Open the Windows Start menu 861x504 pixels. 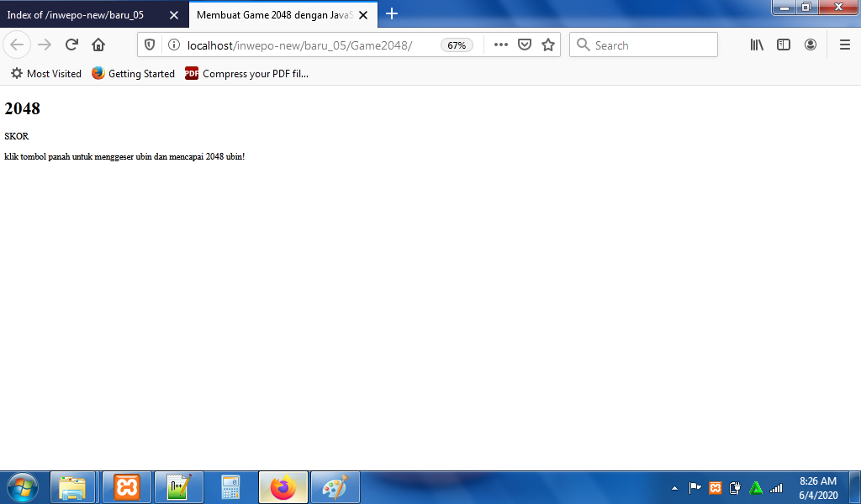pos(22,487)
